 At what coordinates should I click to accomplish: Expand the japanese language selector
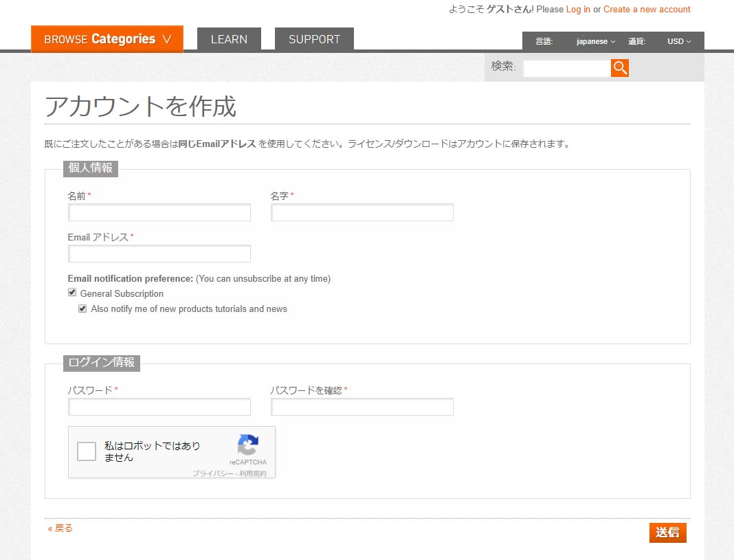pyautogui.click(x=595, y=41)
